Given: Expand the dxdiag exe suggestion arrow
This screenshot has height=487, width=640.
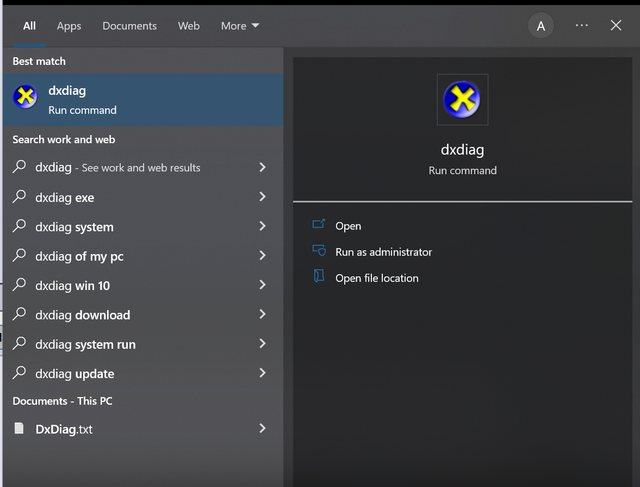Looking at the screenshot, I should tap(262, 197).
